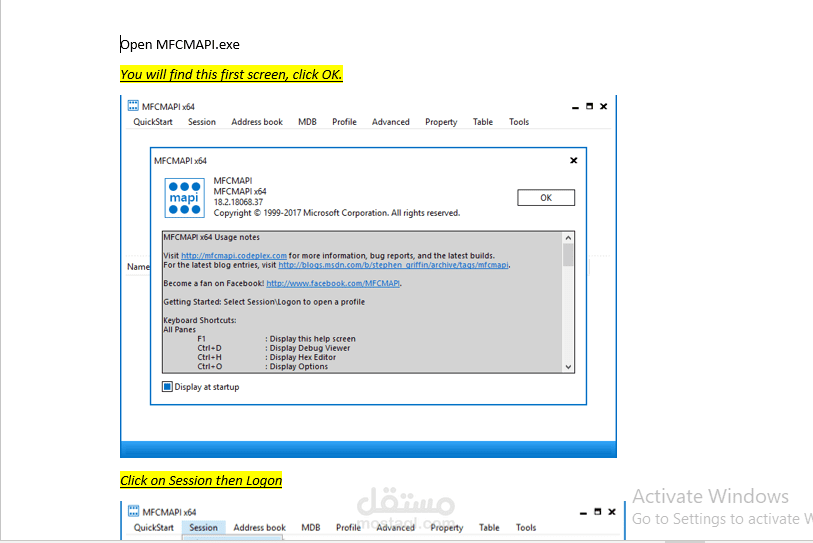Minimize the upper MFCMAPI x64 window
Viewport: 813px width, 543px height.
point(575,107)
